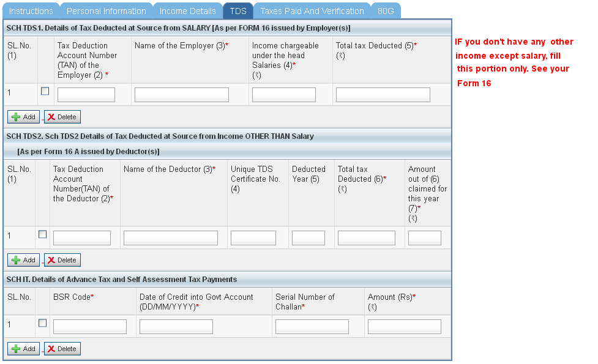Check the row 1 checkbox in salary TDS table
Image resolution: width=598 pixels, height=364 pixels.
coord(43,90)
